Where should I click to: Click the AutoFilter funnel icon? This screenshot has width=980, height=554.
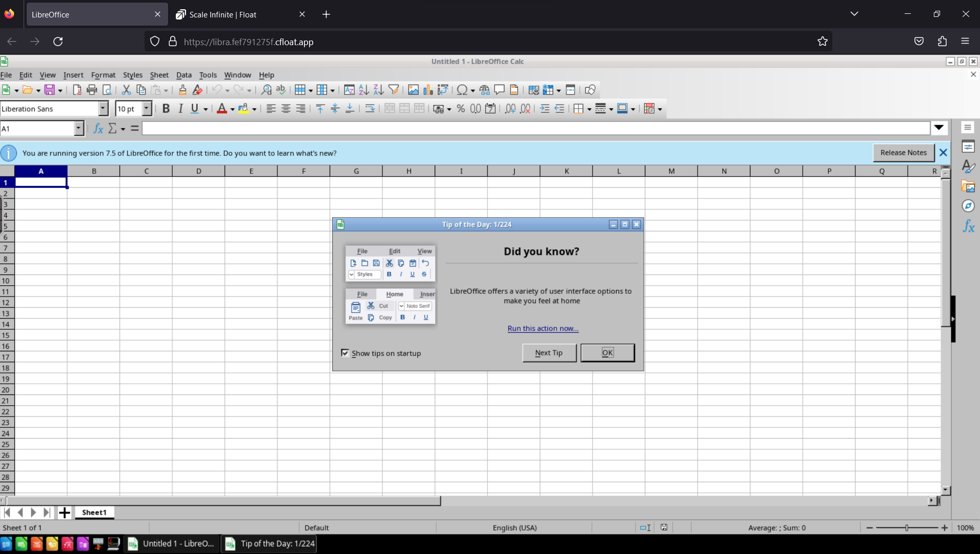[x=394, y=90]
